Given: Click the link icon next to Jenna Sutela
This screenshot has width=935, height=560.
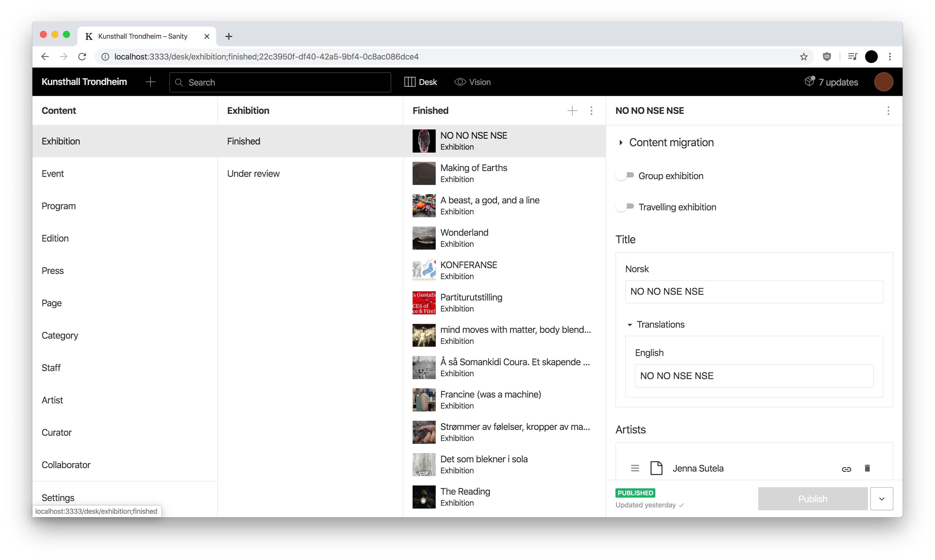Looking at the screenshot, I should (x=846, y=469).
